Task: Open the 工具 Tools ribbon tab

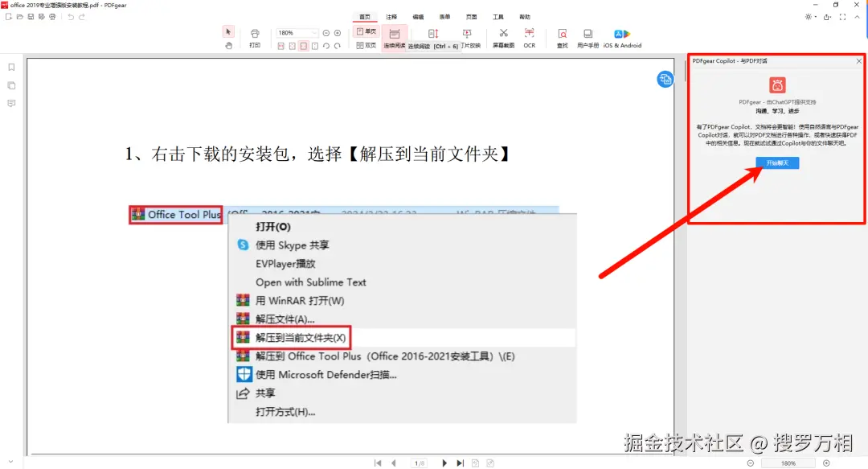Action: 499,15
